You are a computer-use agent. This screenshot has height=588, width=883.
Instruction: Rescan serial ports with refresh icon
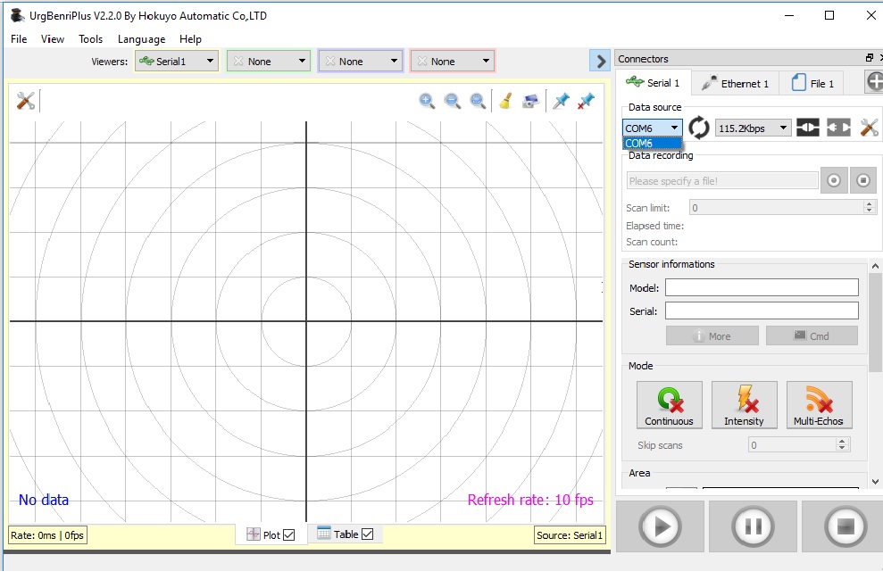point(699,128)
